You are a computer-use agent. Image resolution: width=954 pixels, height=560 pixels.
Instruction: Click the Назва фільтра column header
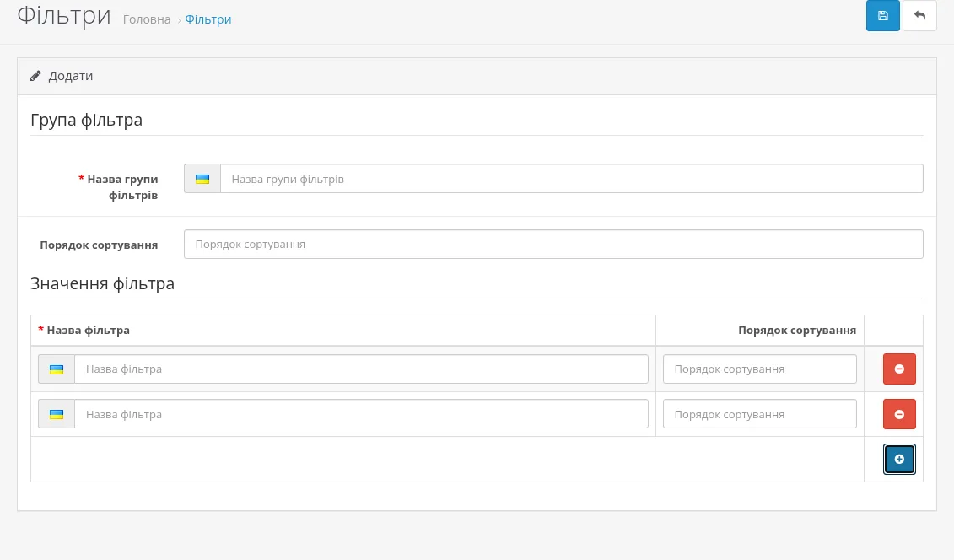pyautogui.click(x=89, y=330)
